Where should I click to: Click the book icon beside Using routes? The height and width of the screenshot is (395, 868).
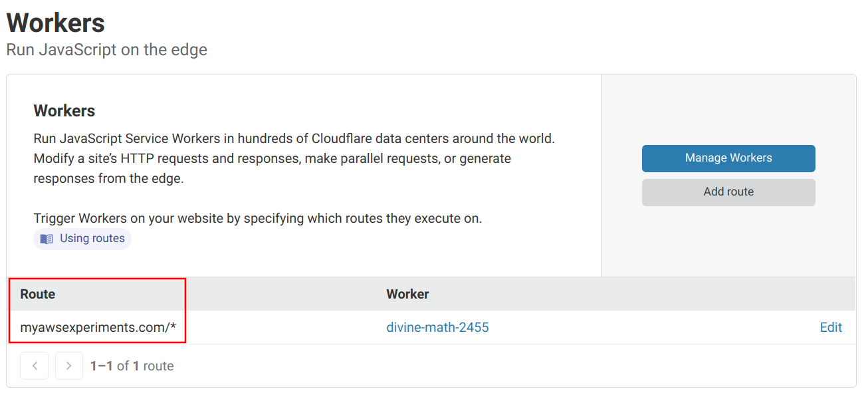tap(46, 239)
